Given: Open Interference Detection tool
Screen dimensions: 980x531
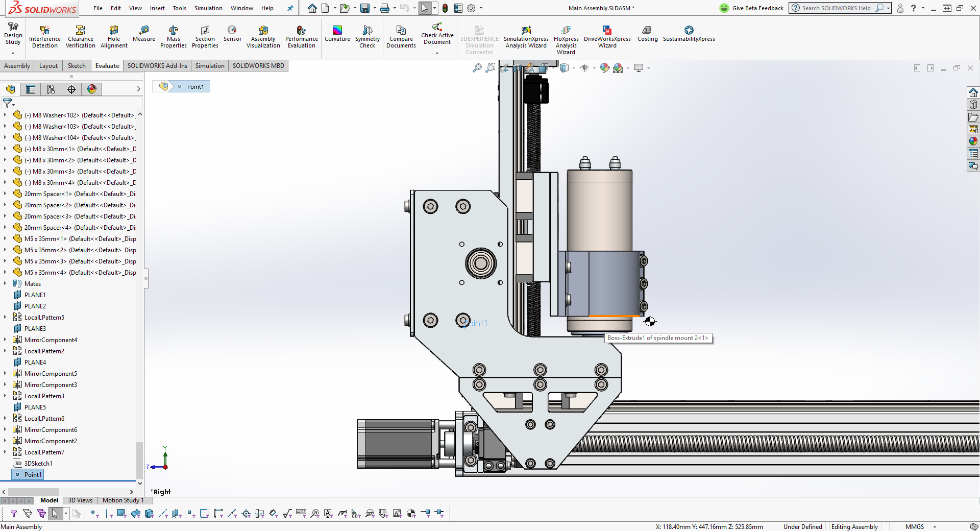Looking at the screenshot, I should 44,36.
